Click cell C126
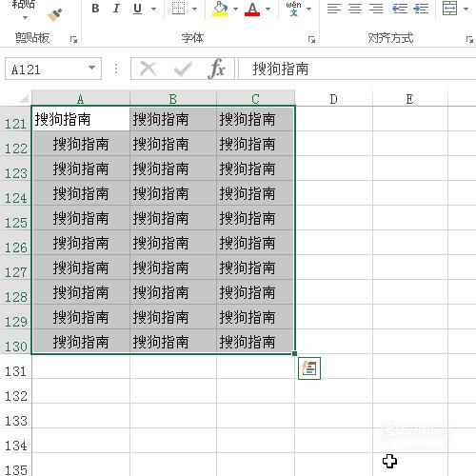 tap(255, 243)
